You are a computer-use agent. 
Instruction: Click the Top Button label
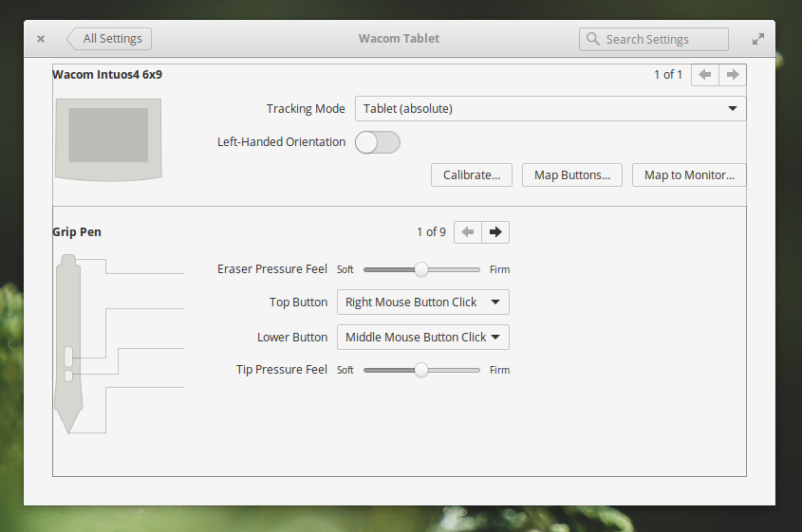click(299, 302)
